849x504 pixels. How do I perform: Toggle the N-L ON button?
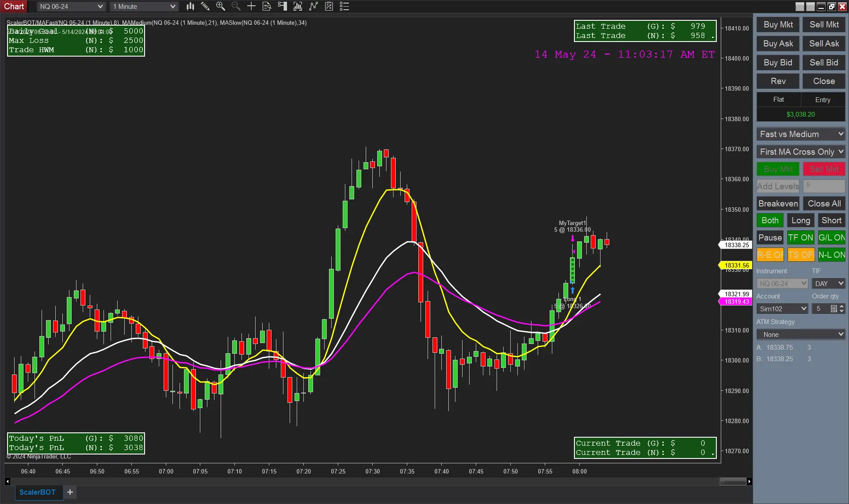point(831,255)
